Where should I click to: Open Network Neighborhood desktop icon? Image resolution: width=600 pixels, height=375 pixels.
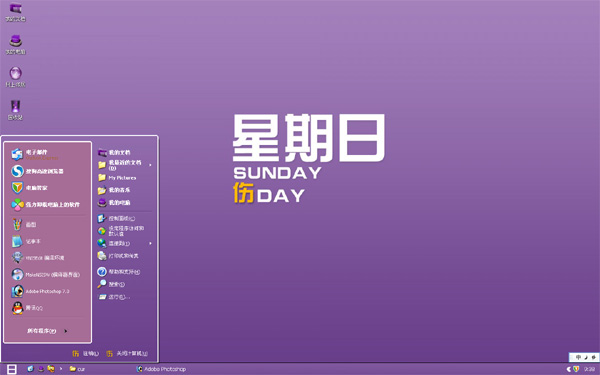15,77
